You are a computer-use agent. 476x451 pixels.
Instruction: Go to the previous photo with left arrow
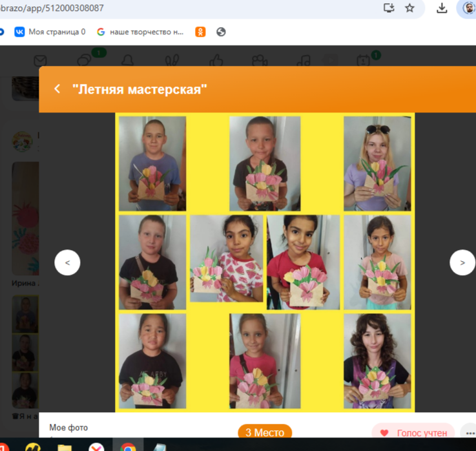point(67,263)
